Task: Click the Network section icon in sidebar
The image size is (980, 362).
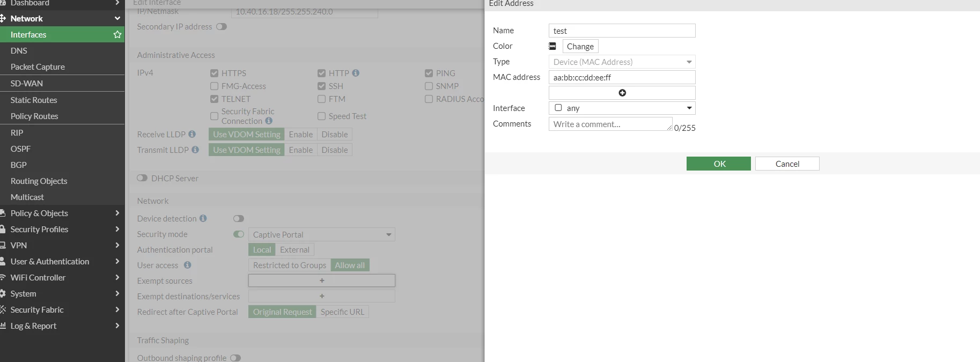Action: 3,18
